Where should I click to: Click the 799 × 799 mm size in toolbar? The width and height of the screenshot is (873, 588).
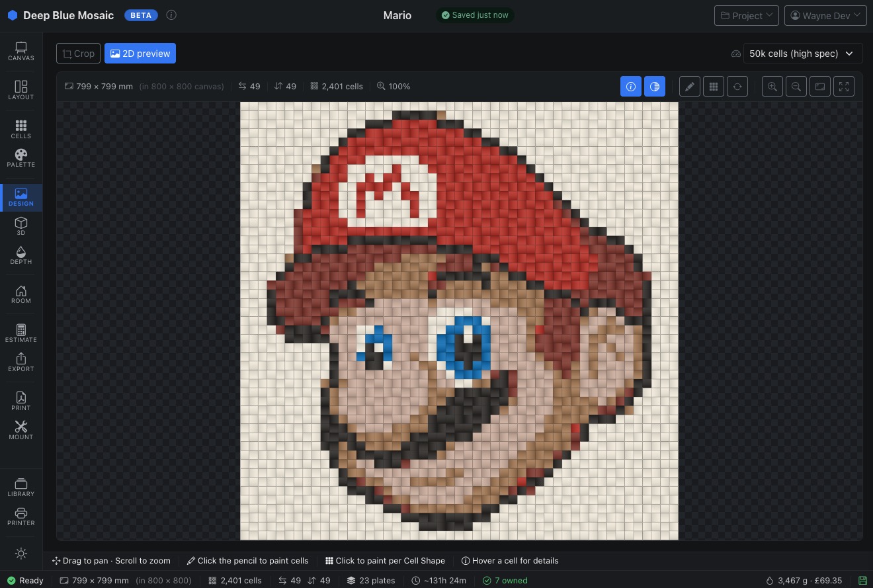click(x=99, y=87)
